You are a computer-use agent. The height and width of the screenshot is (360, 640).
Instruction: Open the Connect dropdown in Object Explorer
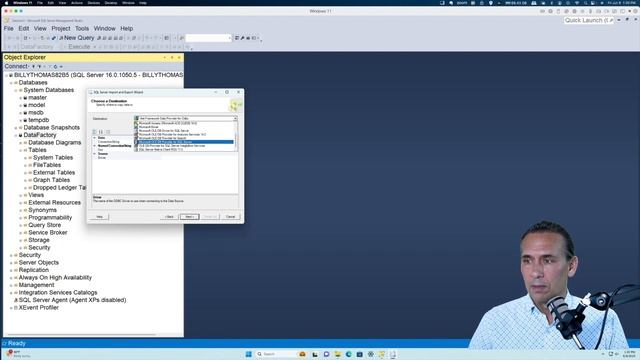(x=17, y=66)
